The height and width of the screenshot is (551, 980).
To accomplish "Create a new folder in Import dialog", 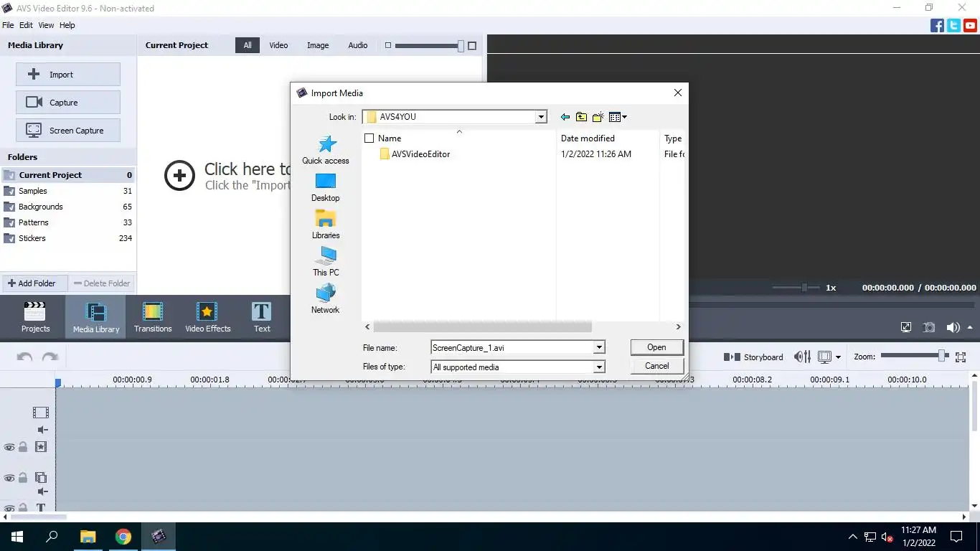I will (x=598, y=117).
